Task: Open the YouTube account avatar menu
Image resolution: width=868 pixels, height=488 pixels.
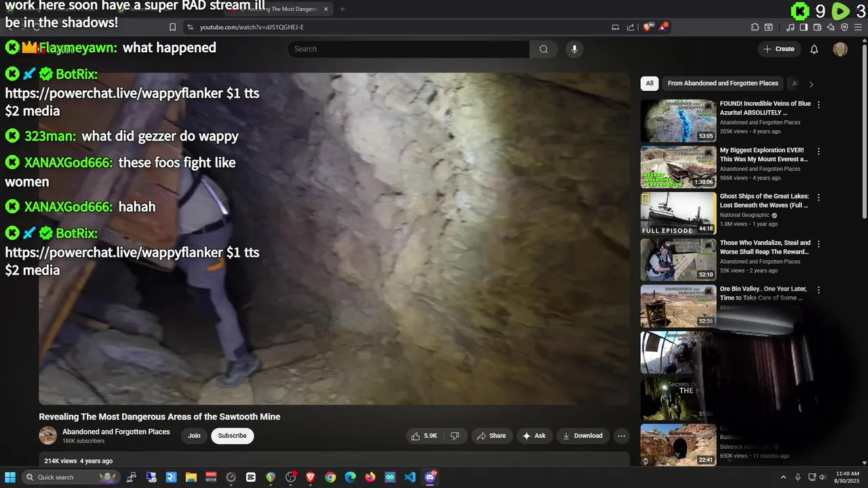Action: [x=840, y=49]
